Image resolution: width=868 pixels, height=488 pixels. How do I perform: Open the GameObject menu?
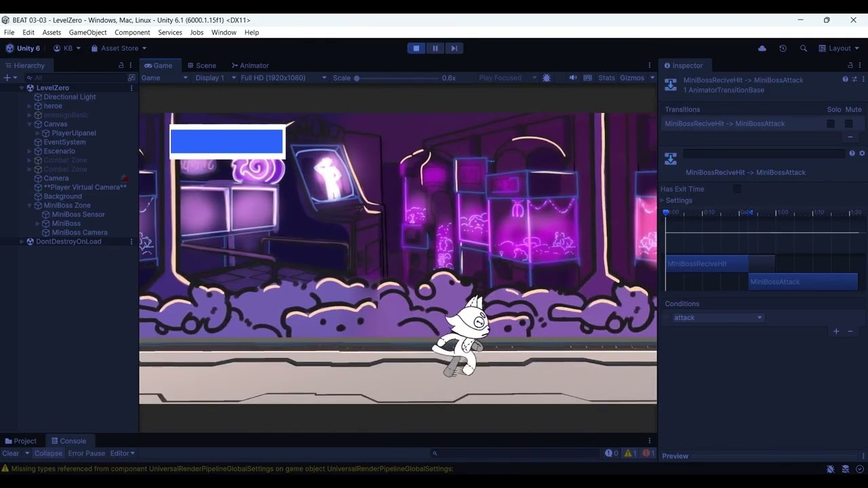click(x=87, y=33)
